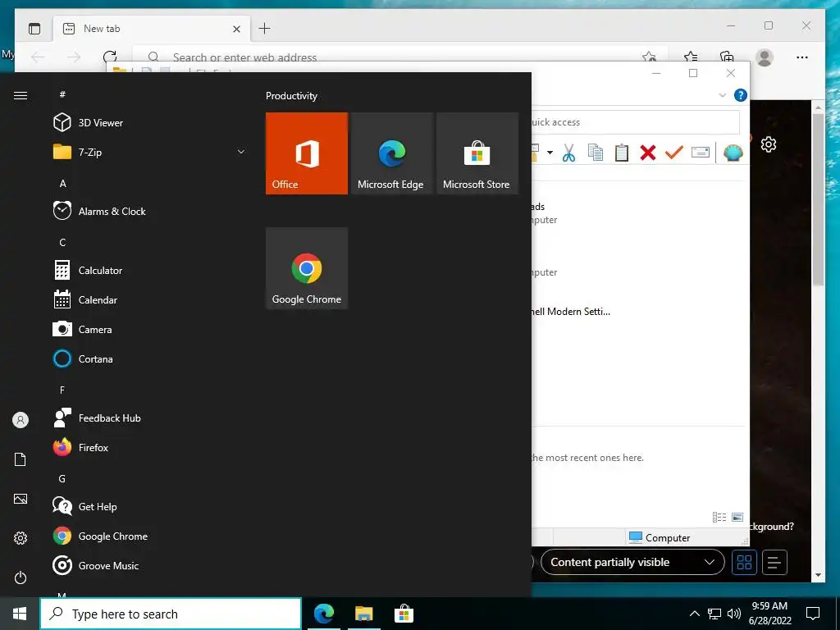The width and height of the screenshot is (840, 630).
Task: Expand the ribbon chevron in Explorer window
Action: (722, 95)
